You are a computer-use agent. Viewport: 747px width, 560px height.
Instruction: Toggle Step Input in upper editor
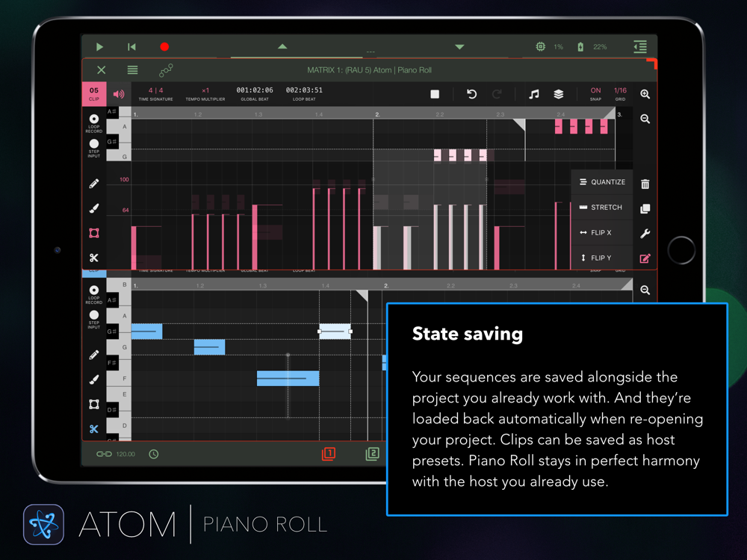[94, 148]
